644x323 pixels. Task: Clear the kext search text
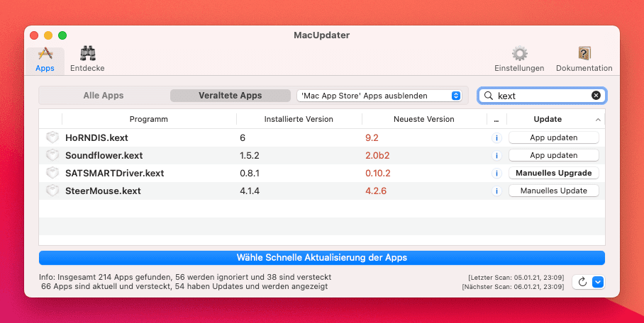click(x=596, y=96)
